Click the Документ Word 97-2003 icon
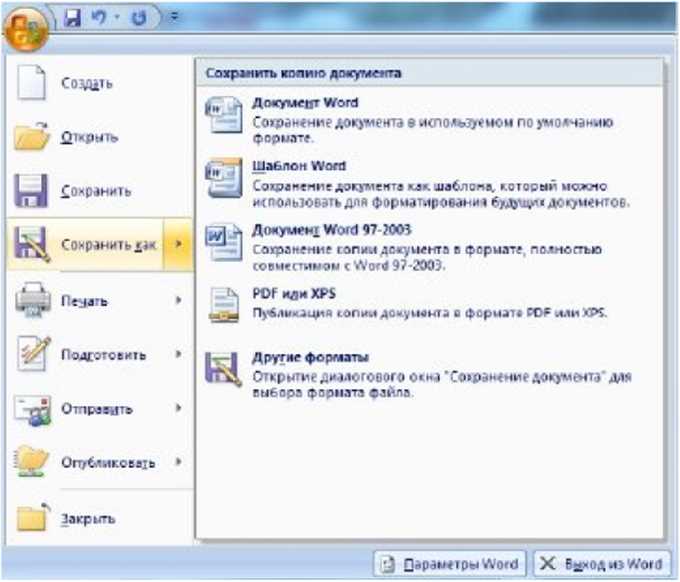The width and height of the screenshot is (680, 582). coord(224,242)
